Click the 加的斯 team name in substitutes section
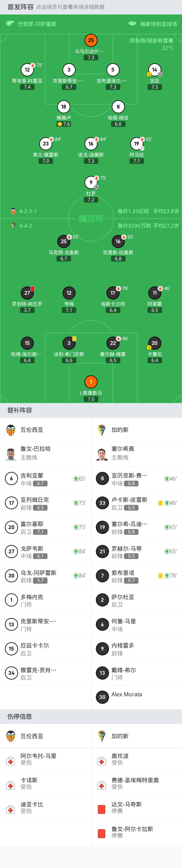The image size is (182, 868). click(x=120, y=430)
